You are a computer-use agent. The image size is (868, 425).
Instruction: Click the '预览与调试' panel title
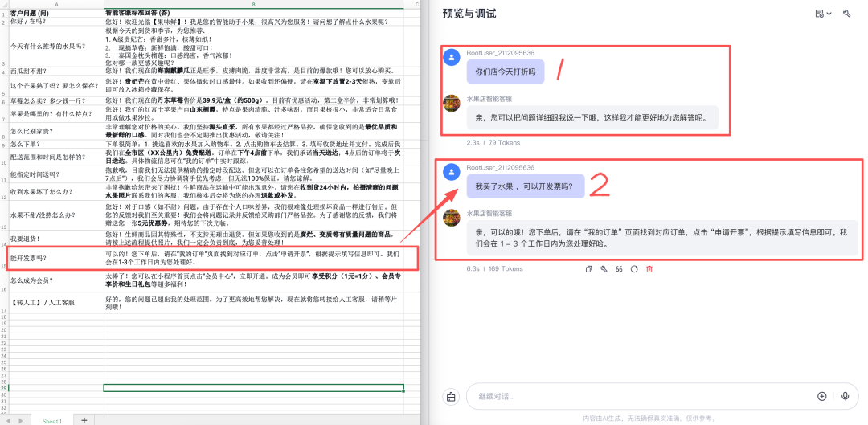tap(469, 14)
